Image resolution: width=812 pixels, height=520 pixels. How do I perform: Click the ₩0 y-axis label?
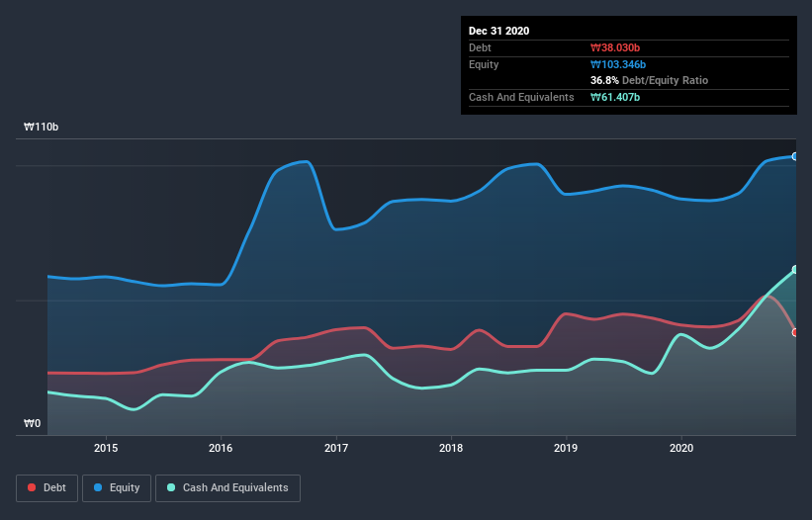(32, 423)
